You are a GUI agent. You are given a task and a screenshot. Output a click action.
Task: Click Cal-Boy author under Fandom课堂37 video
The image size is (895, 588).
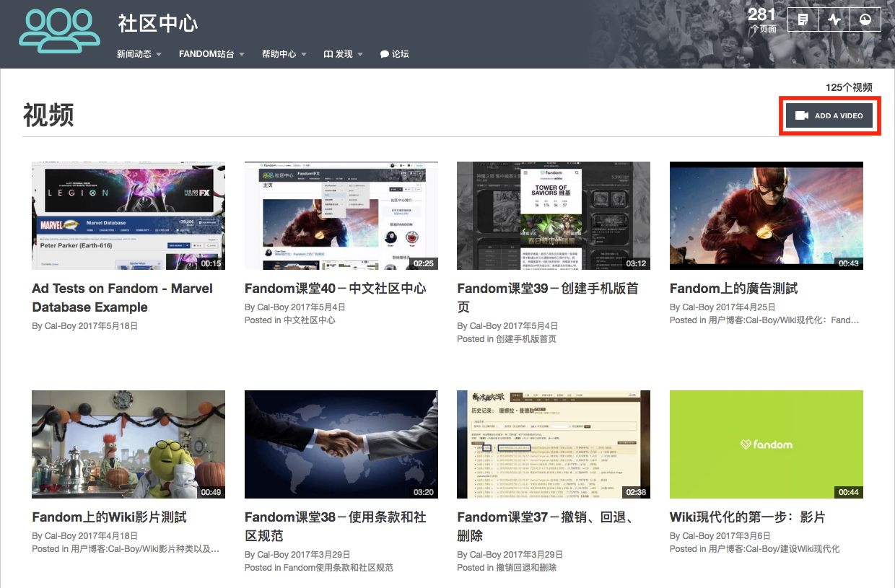click(485, 555)
